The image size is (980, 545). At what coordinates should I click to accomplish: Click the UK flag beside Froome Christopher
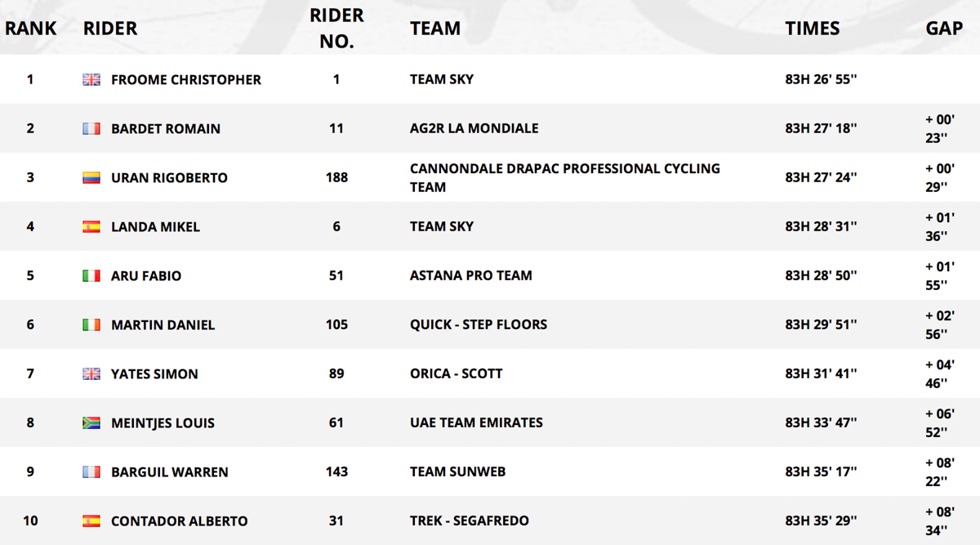pyautogui.click(x=91, y=79)
